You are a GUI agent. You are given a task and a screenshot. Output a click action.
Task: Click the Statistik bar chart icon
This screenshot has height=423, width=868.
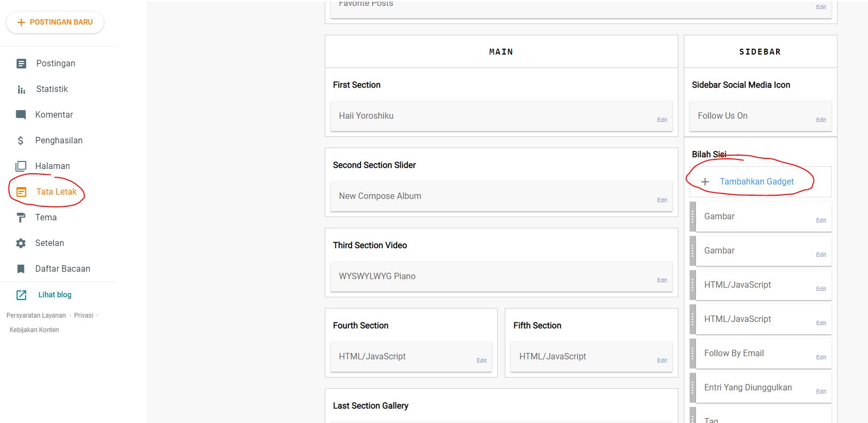point(21,89)
